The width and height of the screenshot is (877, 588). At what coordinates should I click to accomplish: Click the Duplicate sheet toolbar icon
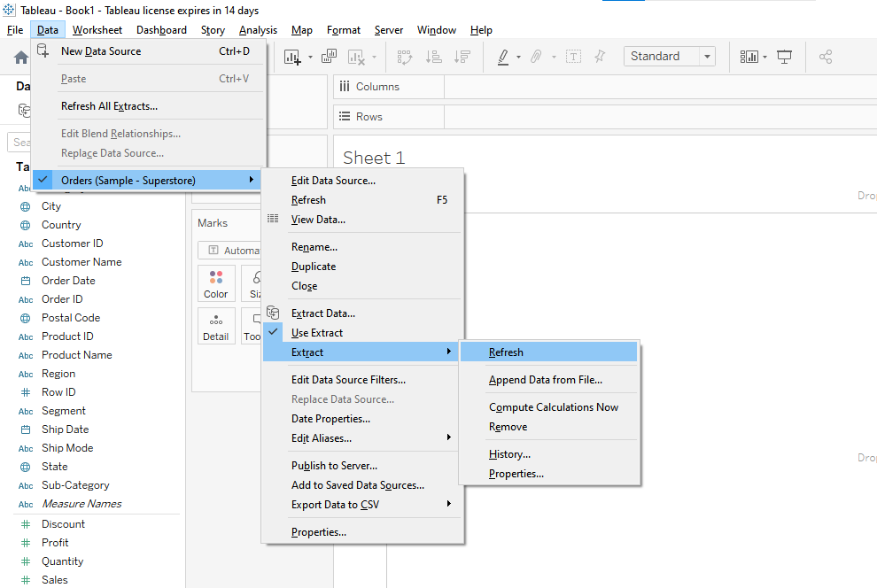coord(329,57)
